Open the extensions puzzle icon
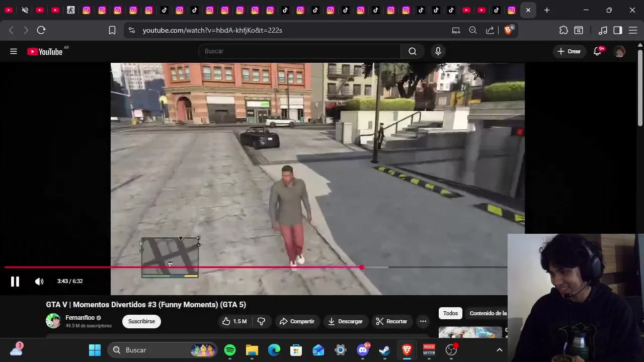644x362 pixels. point(563,30)
